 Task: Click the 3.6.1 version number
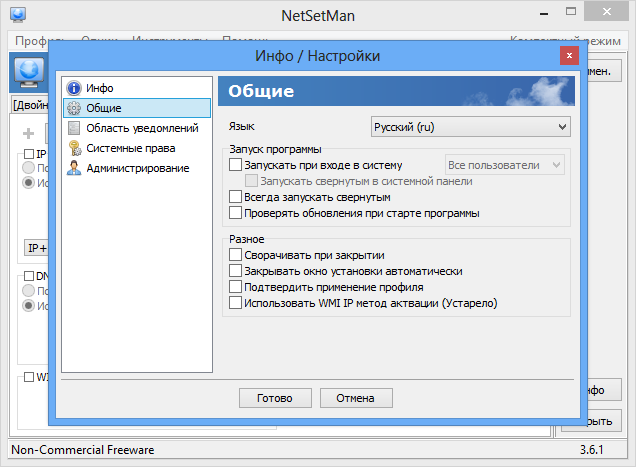[591, 450]
